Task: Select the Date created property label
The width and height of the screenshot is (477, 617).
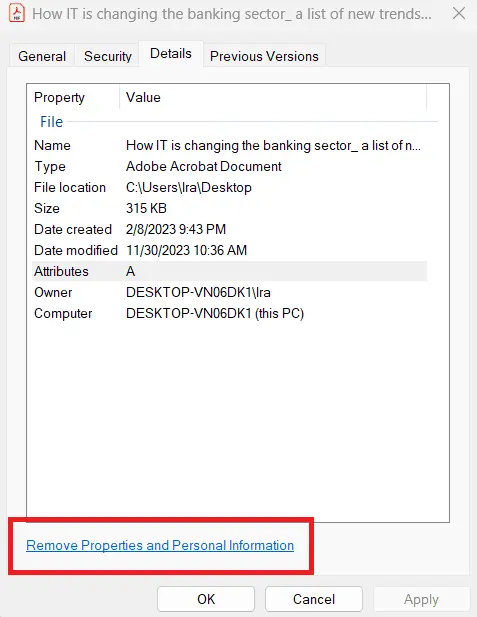Action: click(x=73, y=229)
